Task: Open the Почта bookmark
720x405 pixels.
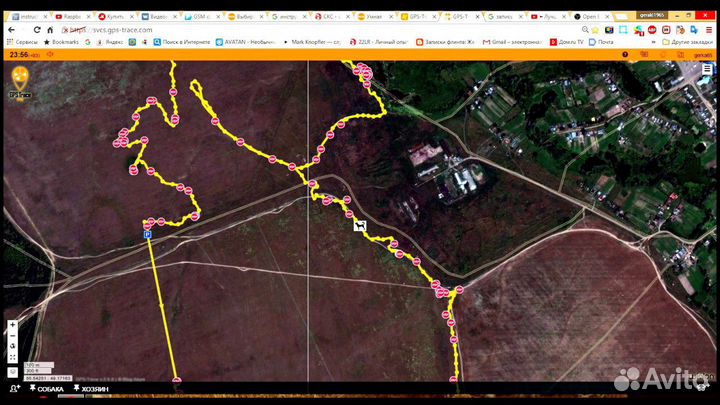Action: (x=602, y=42)
